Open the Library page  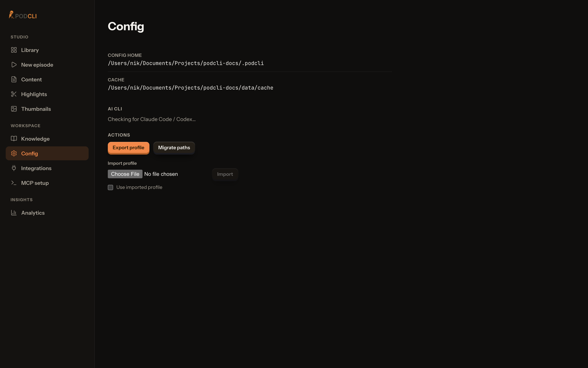tap(47, 50)
